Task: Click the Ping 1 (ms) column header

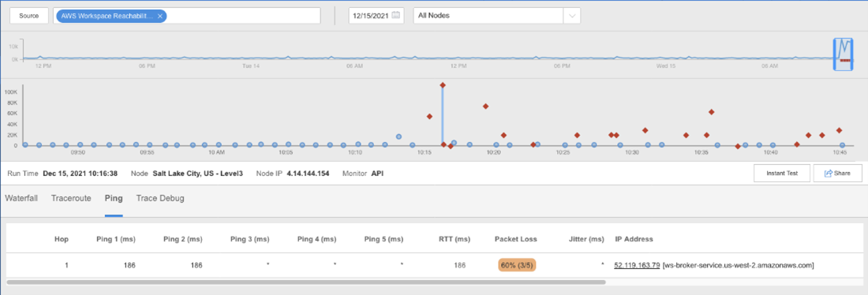Action: click(116, 239)
